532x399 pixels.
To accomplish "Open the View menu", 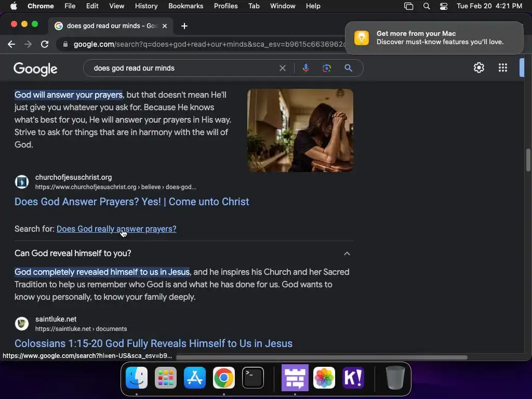I will (x=116, y=6).
